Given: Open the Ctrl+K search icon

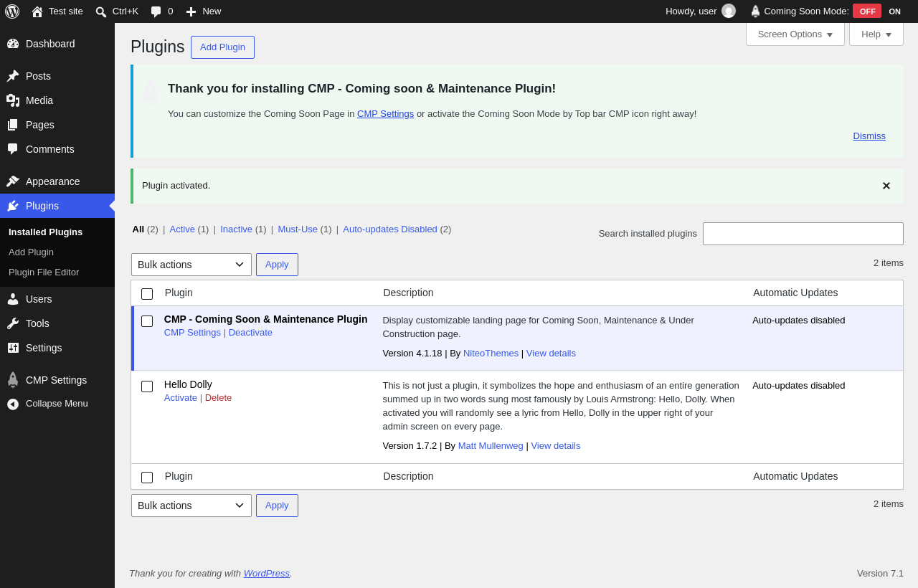Looking at the screenshot, I should click(x=101, y=11).
